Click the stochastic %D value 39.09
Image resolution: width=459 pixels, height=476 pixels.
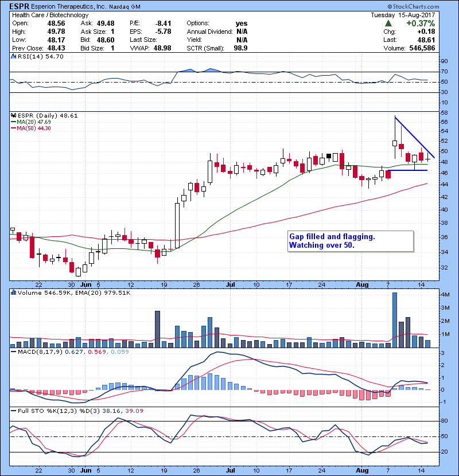(x=134, y=411)
